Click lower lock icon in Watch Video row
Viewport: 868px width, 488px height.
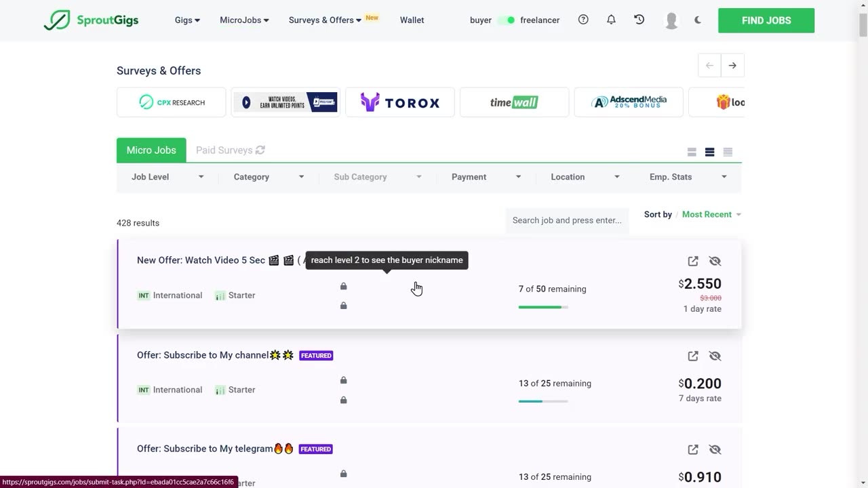point(343,306)
